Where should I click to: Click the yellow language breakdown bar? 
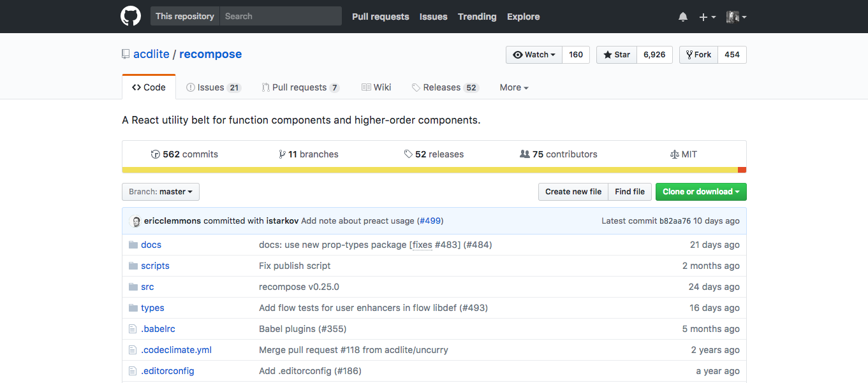430,170
